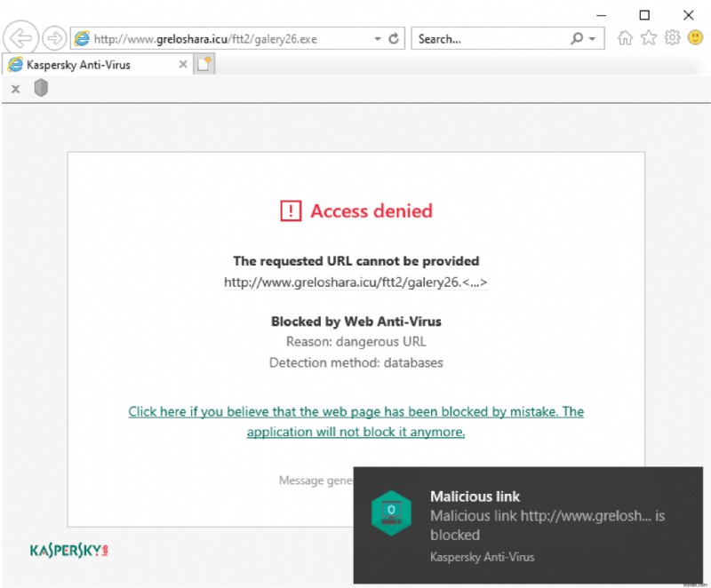711x588 pixels.
Task: Click the forward navigation arrow
Action: click(53, 37)
